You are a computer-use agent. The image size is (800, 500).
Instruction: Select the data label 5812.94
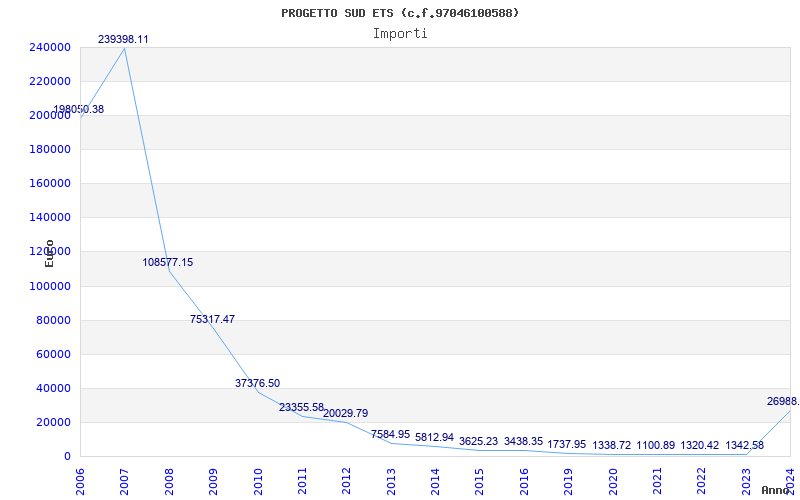434,437
